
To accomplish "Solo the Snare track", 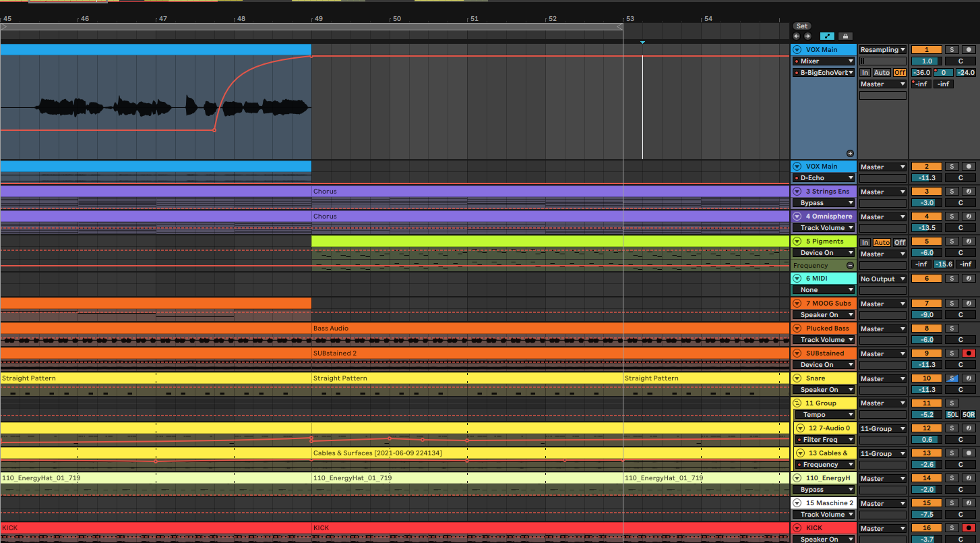I will click(x=952, y=378).
